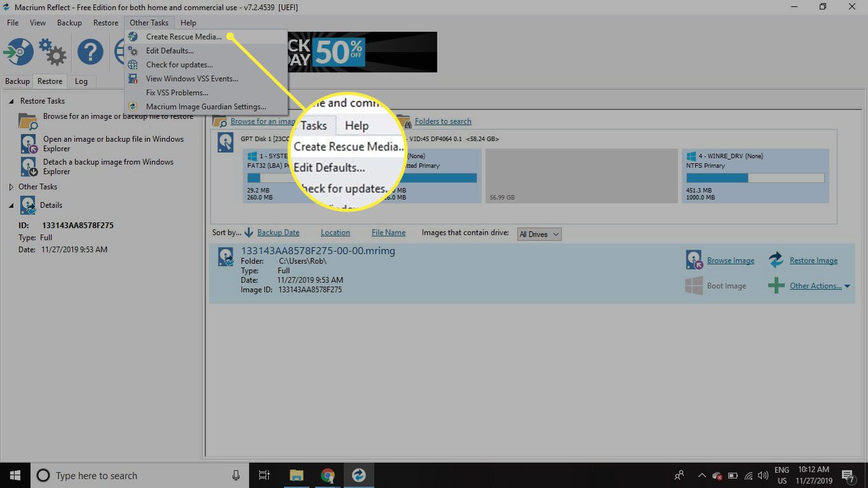Open File Explorer from the taskbar
The height and width of the screenshot is (488, 868).
click(296, 475)
